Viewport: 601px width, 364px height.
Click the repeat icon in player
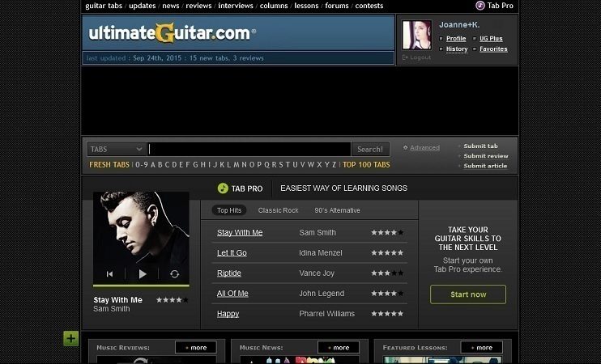(x=174, y=273)
